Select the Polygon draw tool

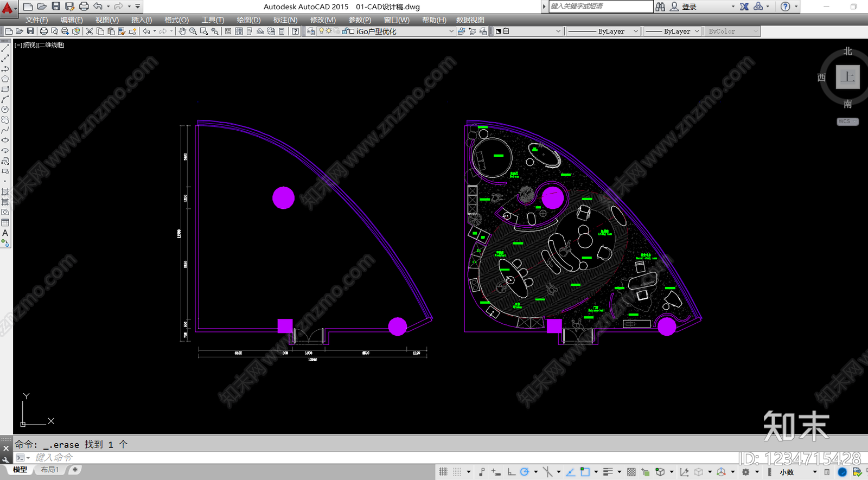(5, 79)
